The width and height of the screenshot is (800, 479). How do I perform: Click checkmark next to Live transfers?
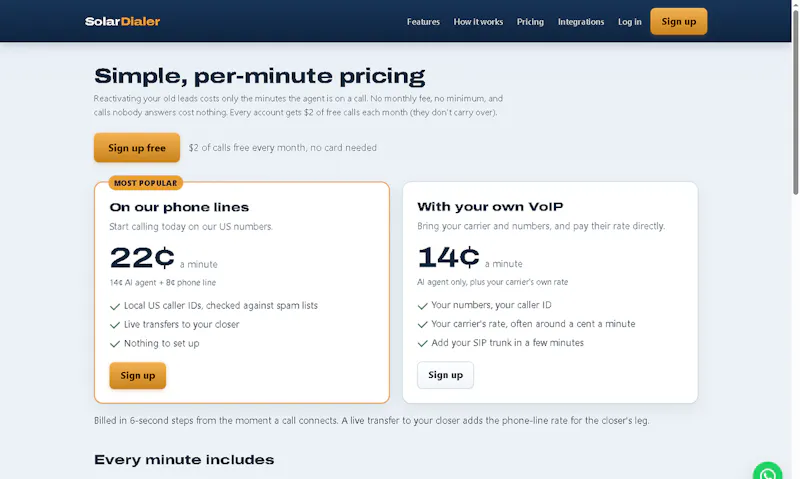115,325
